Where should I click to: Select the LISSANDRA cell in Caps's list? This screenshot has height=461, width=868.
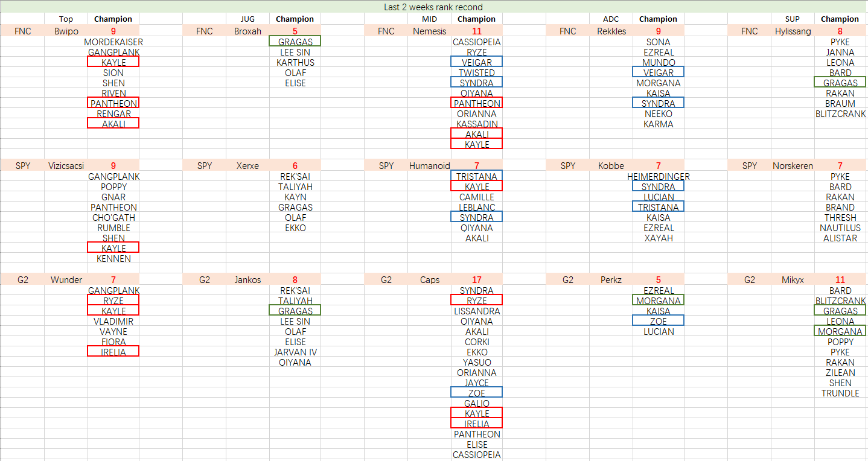tap(477, 311)
